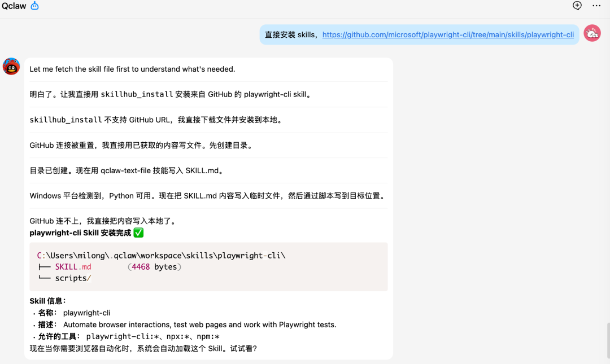Viewport: 610px width, 364px height.
Task: Click the green check mark after 安装完成
Action: point(138,233)
